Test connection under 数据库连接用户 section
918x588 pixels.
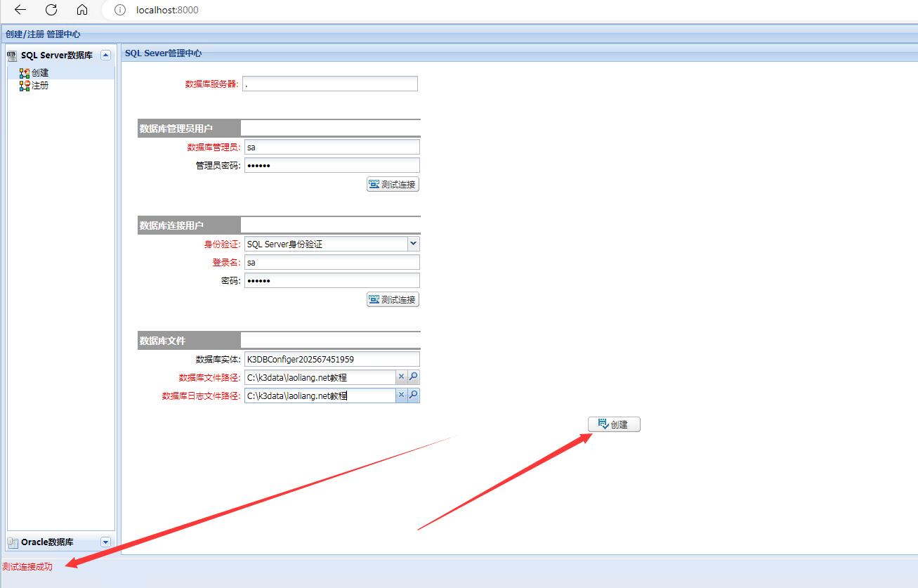[x=393, y=299]
